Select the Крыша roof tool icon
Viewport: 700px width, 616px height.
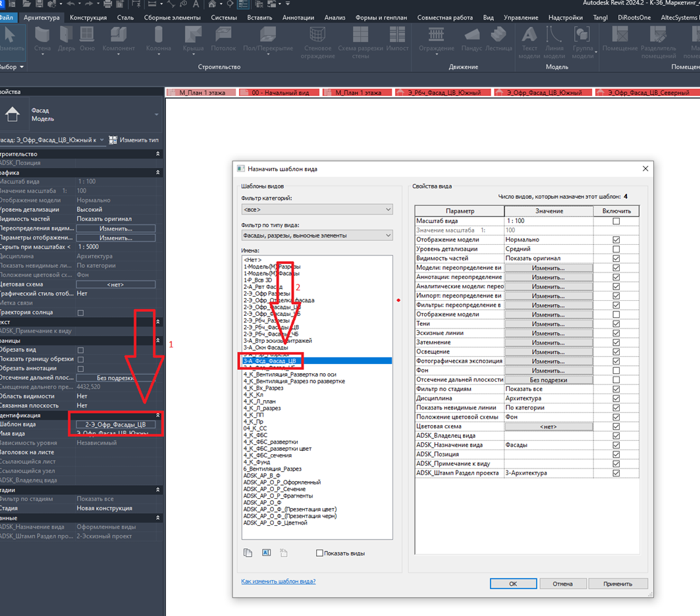[x=193, y=35]
